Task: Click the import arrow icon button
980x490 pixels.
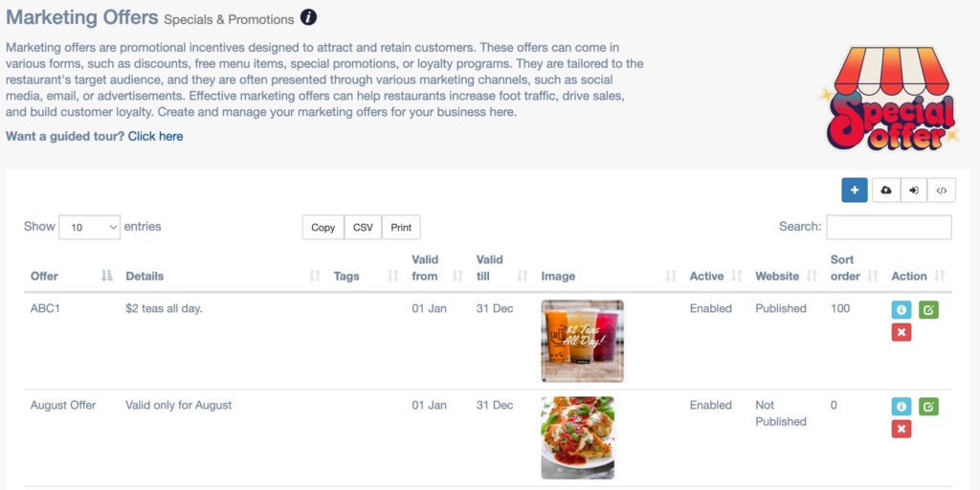Action: tap(914, 190)
